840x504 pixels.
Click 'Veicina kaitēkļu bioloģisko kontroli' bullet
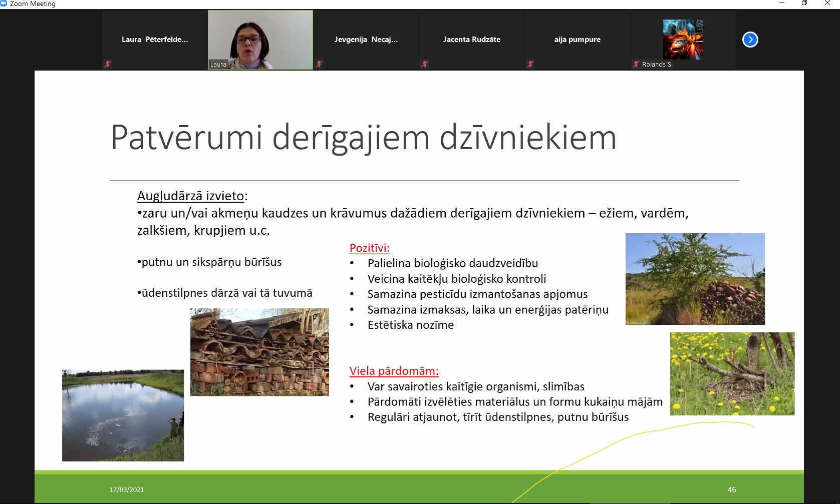(457, 279)
